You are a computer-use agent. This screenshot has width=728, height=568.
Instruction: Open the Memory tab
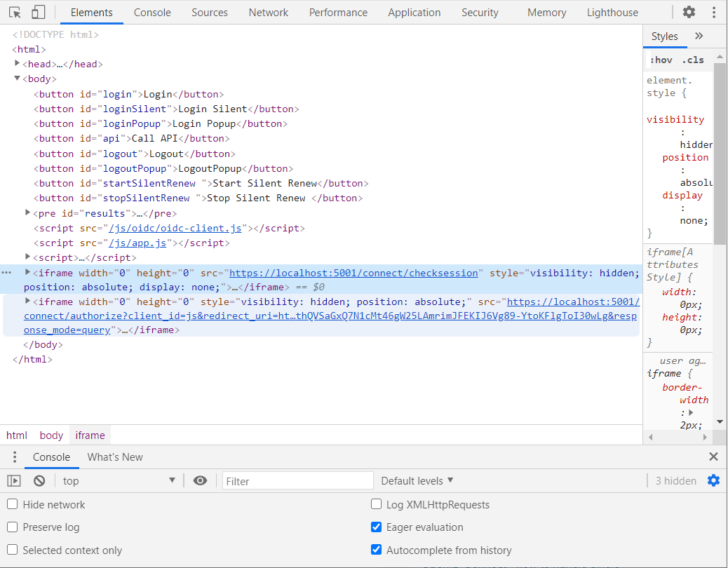546,13
